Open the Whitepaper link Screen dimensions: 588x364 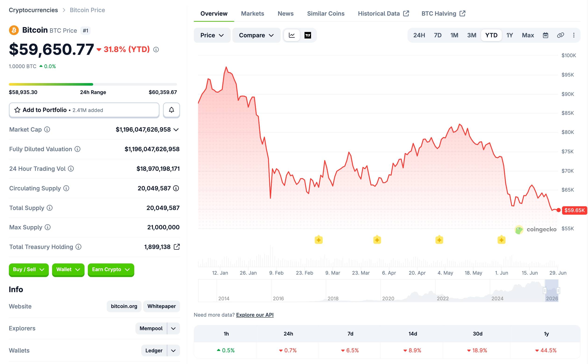[x=161, y=306]
